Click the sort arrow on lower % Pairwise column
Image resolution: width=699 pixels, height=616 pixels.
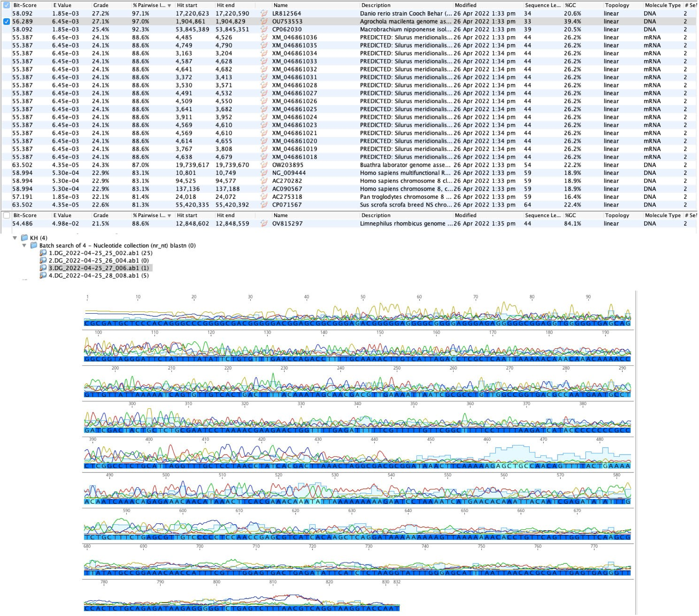tap(169, 216)
